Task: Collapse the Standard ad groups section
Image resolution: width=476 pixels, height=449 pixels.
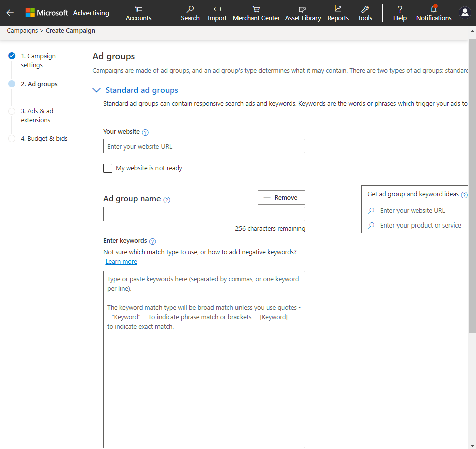Action: (96, 90)
